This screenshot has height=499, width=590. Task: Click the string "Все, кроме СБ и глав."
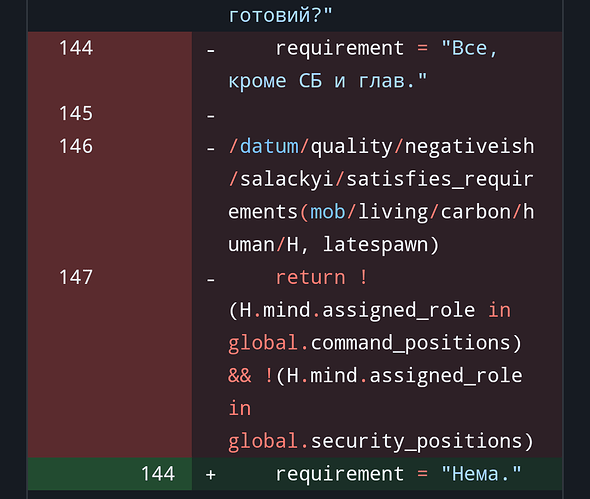(x=363, y=64)
